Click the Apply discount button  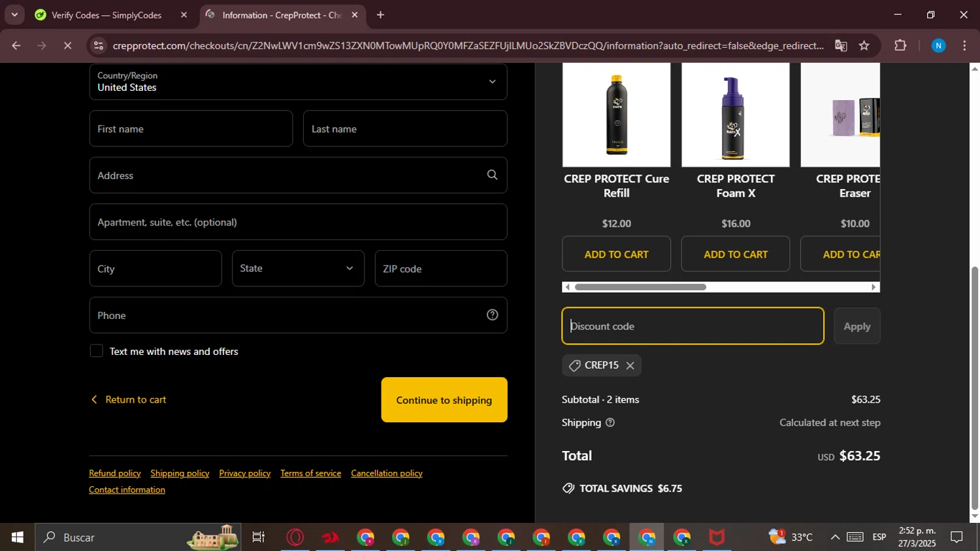[x=857, y=326]
